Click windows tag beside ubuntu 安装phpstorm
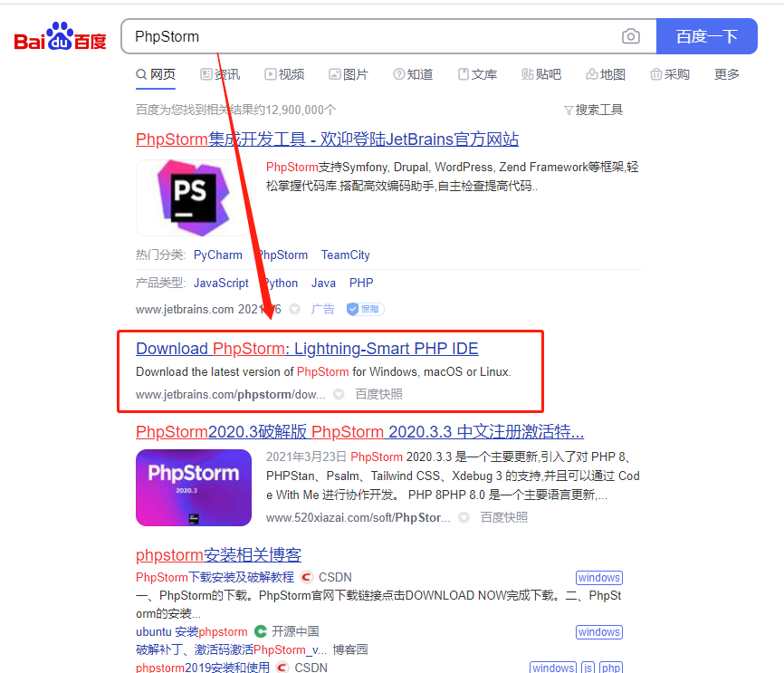 pos(599,632)
